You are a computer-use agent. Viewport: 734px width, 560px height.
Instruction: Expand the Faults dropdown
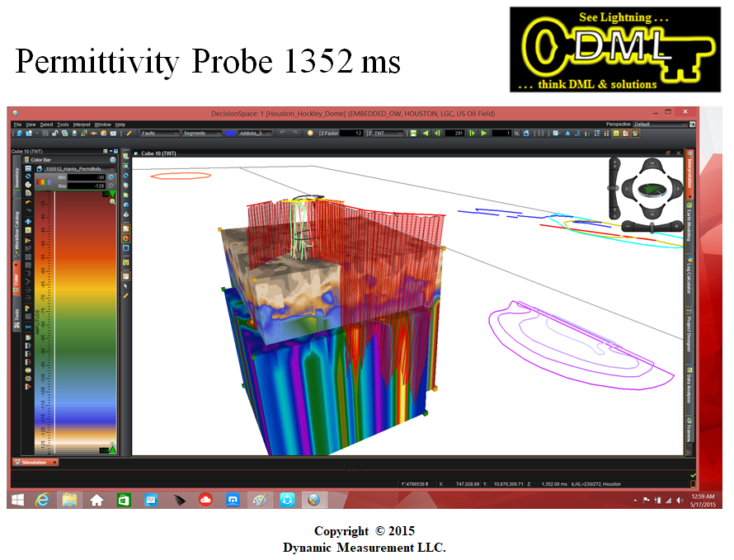point(160,134)
